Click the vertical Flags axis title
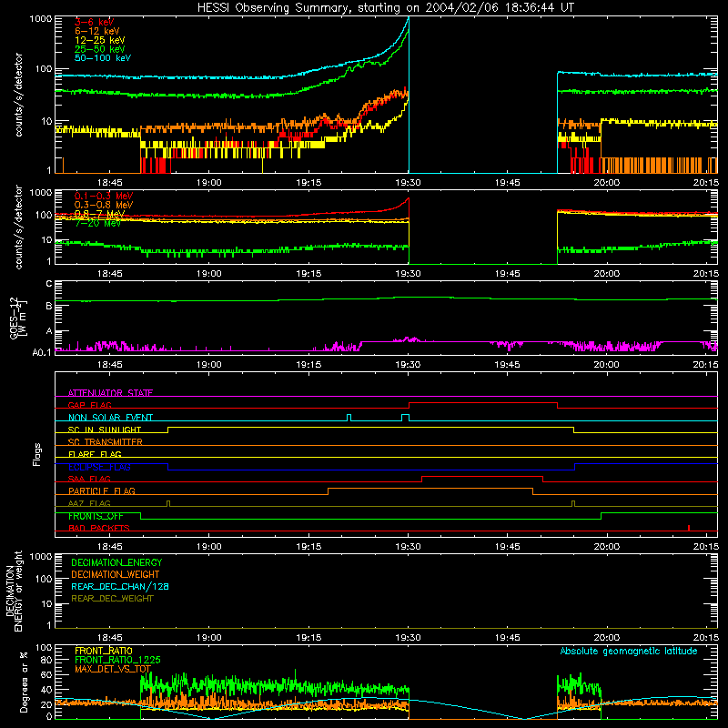728x728 pixels. point(37,454)
